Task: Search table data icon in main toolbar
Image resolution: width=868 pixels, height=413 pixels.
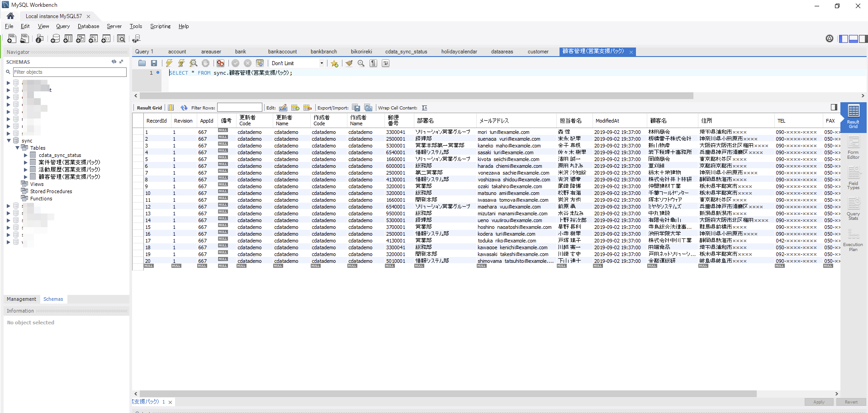Action: coord(121,39)
